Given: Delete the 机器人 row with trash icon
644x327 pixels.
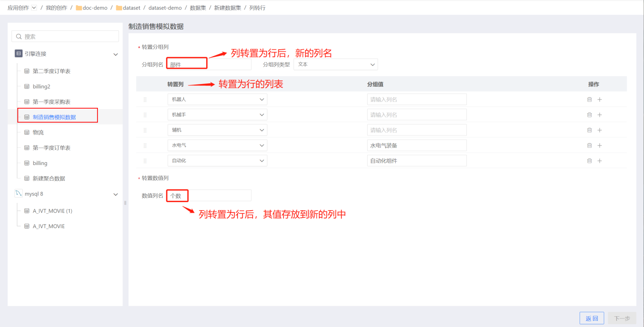Looking at the screenshot, I should coord(589,99).
